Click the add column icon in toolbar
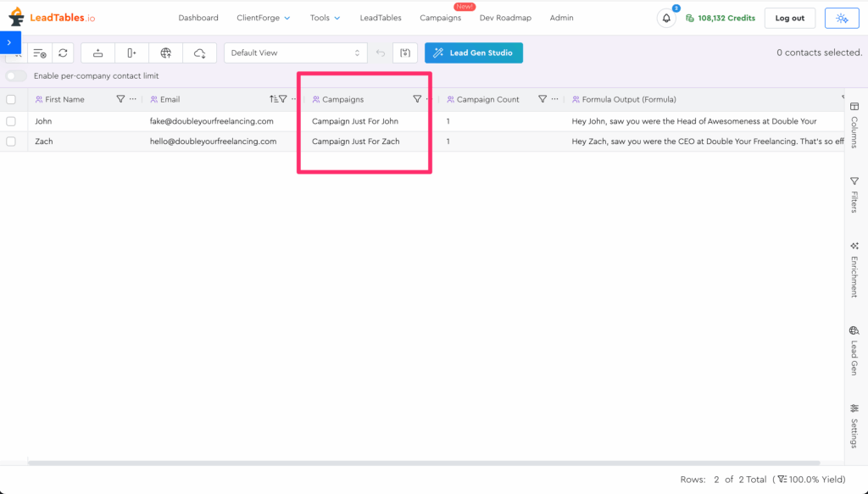This screenshot has width=868, height=494. pyautogui.click(x=131, y=53)
